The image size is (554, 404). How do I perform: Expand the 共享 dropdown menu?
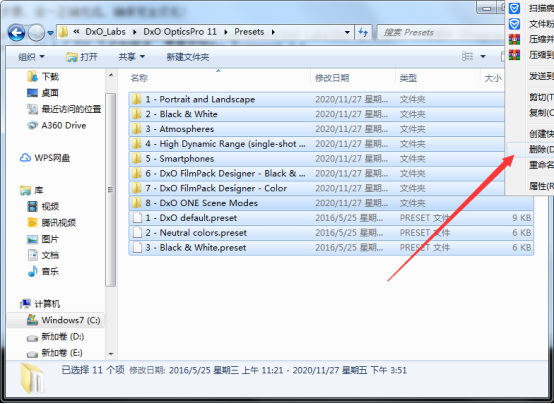click(x=131, y=57)
